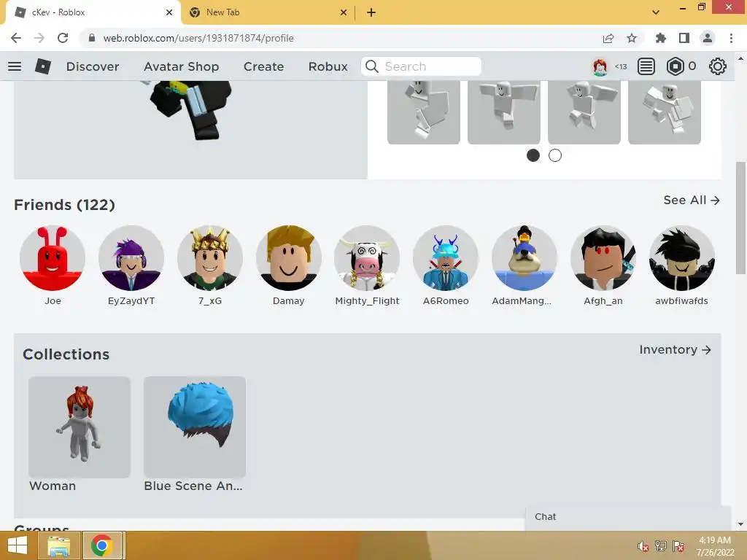Open friend Damay's avatar
This screenshot has width=747, height=560.
pyautogui.click(x=289, y=257)
